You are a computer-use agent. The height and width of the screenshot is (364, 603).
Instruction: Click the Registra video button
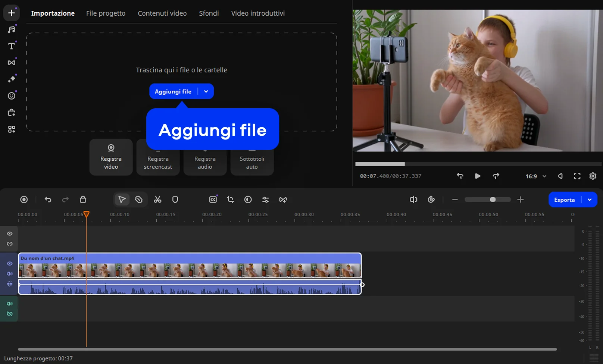pyautogui.click(x=111, y=157)
